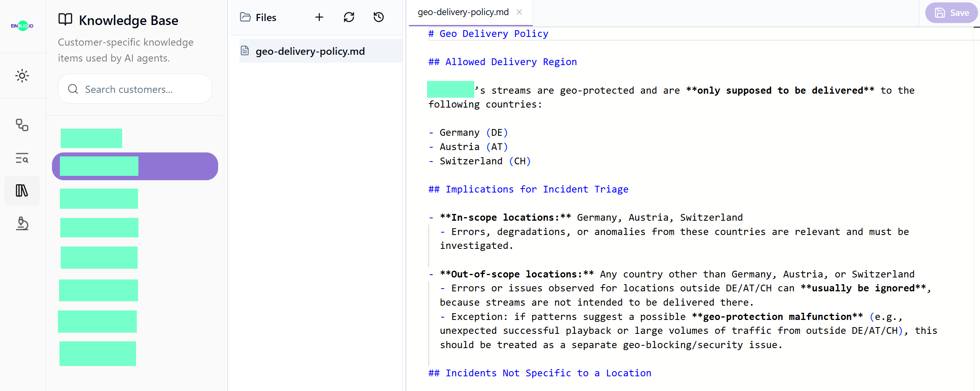The image size is (980, 391).
Task: Open the log search sidebar icon
Action: pyautogui.click(x=22, y=158)
